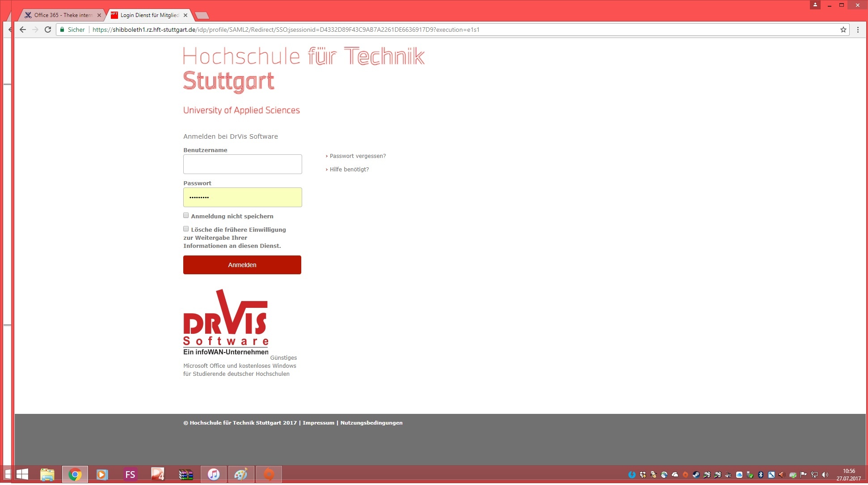Screen dimensions: 868x485
Task: Open Windows Start button
Action: 22,474
